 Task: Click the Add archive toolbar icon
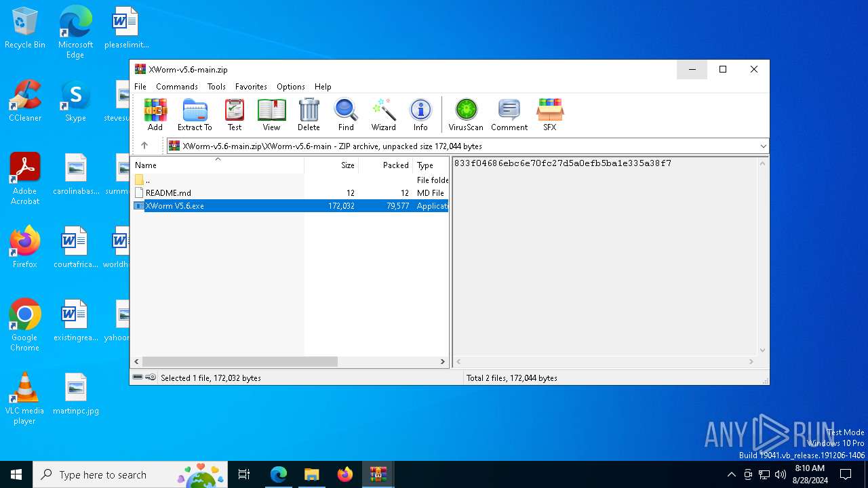click(x=155, y=115)
